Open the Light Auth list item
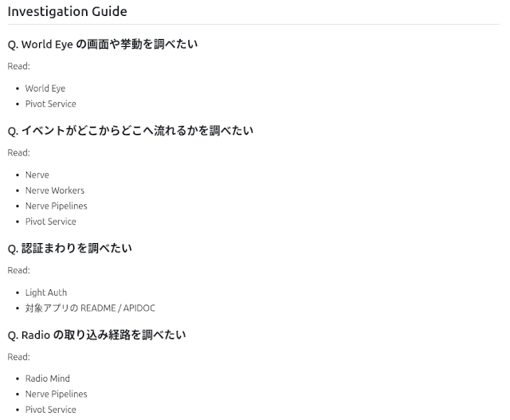The width and height of the screenshot is (510, 420). [x=46, y=292]
